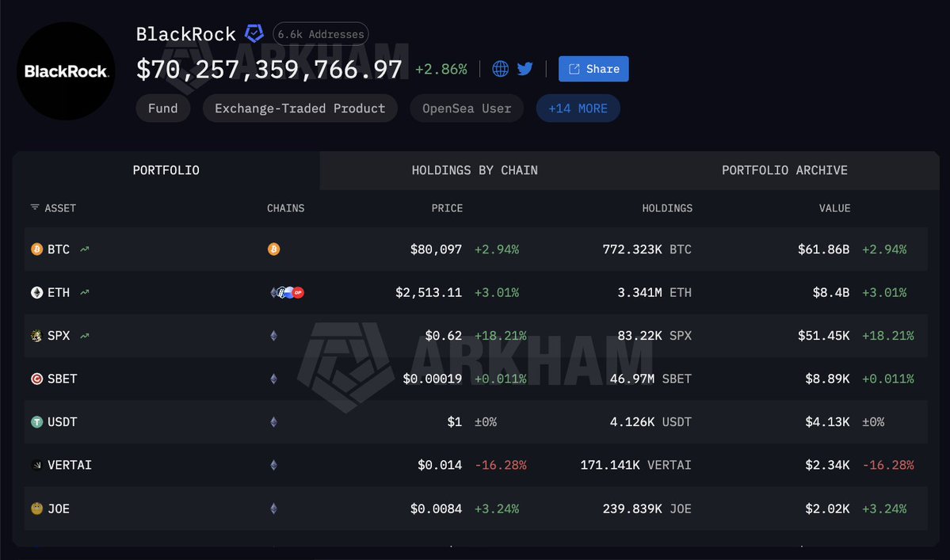Screen dimensions: 950x560
Task: Click the Ethereum chain icon for JOE
Action: point(274,509)
